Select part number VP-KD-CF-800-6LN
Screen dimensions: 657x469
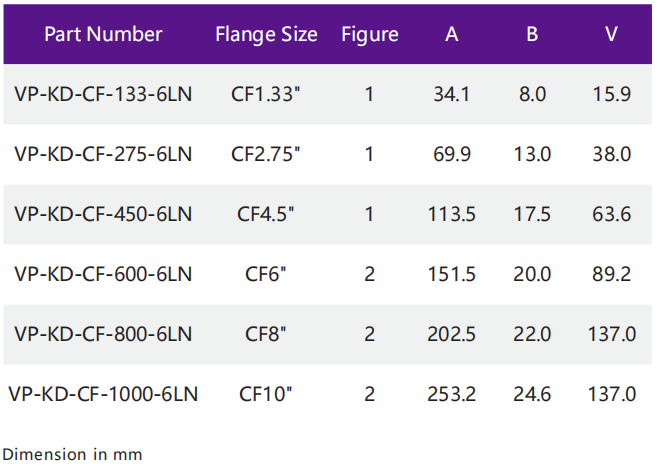point(103,334)
